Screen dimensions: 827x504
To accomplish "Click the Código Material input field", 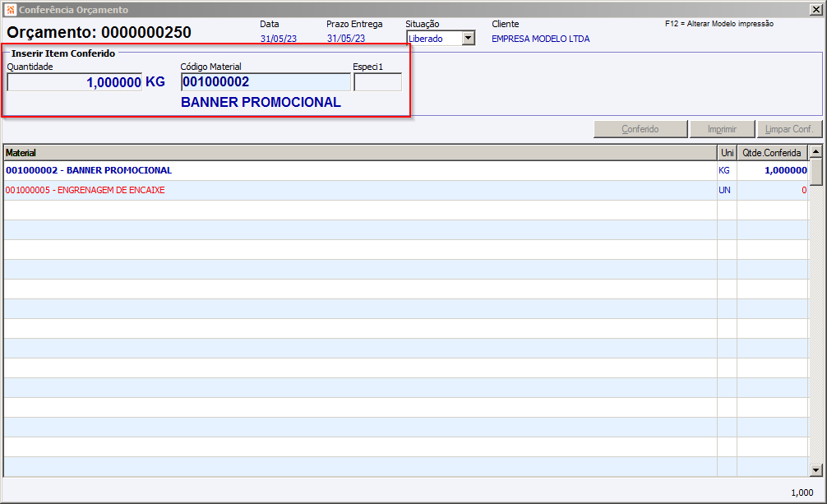I will tap(266, 81).
